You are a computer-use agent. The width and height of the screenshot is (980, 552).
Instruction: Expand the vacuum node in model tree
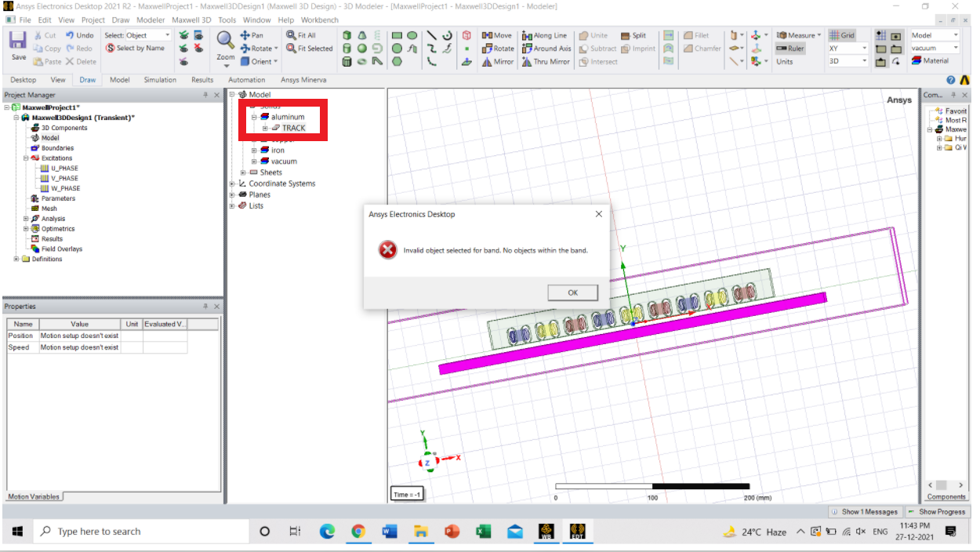(x=254, y=162)
